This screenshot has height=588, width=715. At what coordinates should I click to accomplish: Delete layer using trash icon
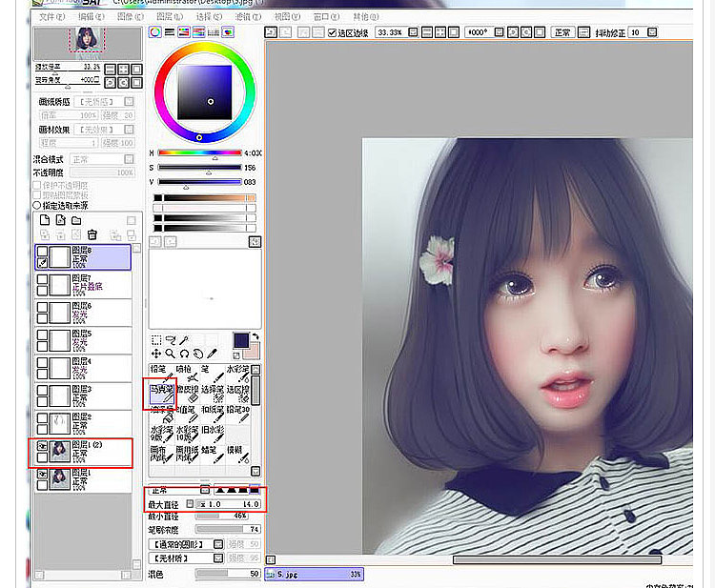click(92, 234)
